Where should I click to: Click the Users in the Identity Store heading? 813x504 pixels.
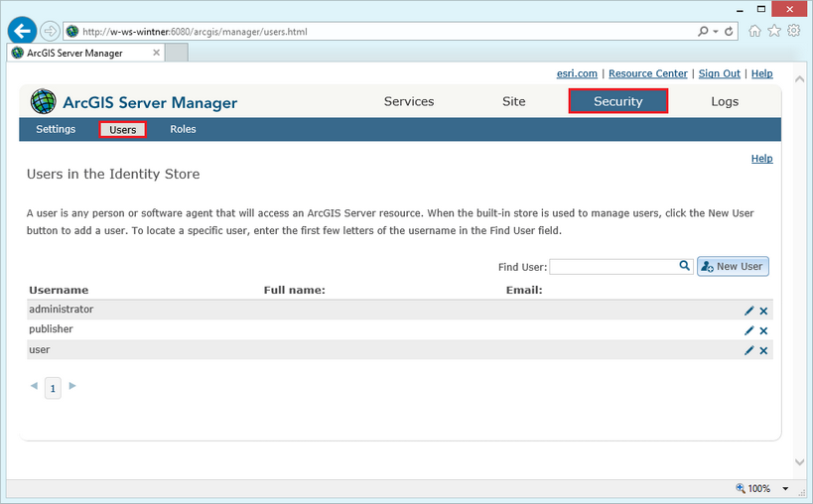113,174
